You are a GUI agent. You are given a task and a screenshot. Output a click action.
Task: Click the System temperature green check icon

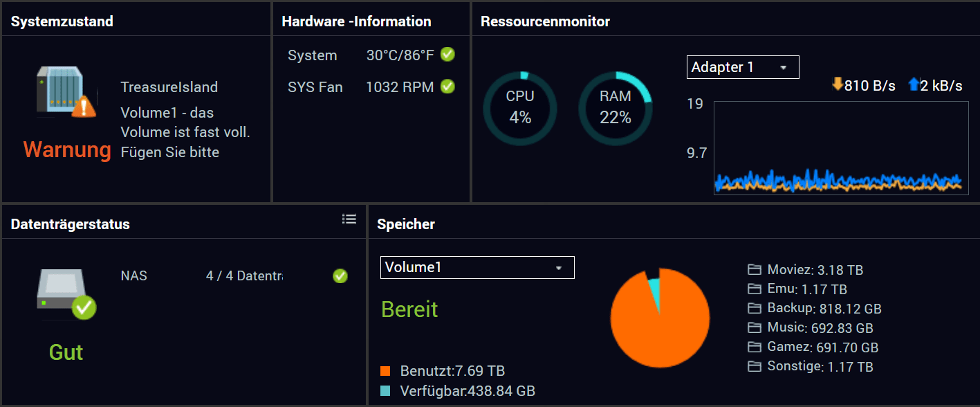click(x=447, y=55)
